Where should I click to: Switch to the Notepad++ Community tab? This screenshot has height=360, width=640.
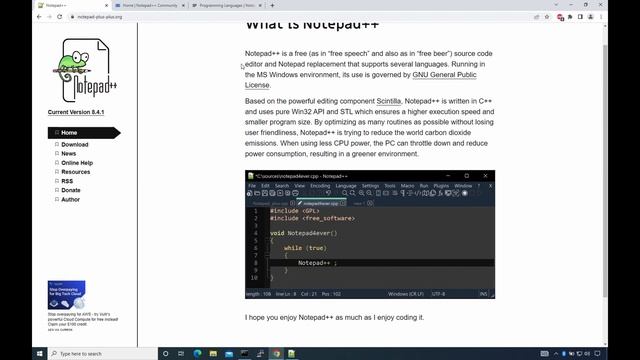point(150,5)
